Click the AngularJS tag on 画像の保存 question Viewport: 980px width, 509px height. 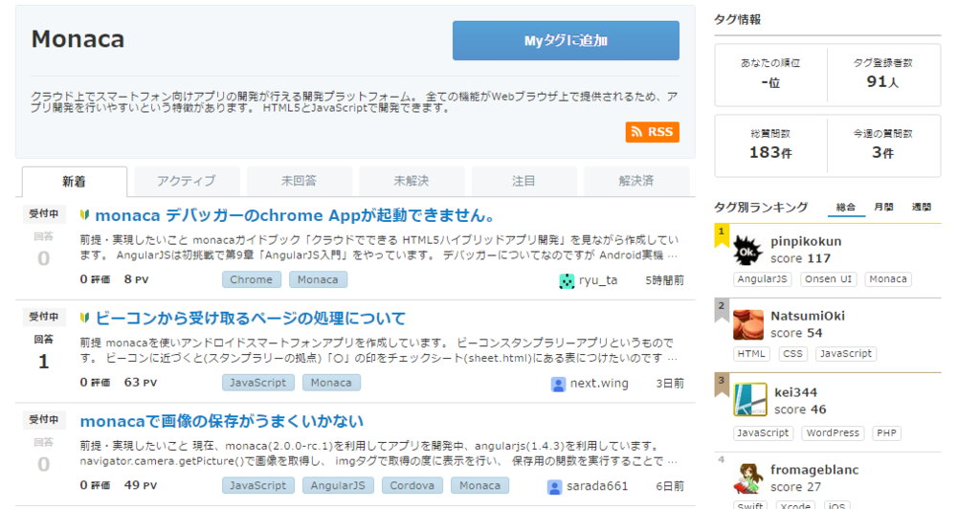pos(338,486)
